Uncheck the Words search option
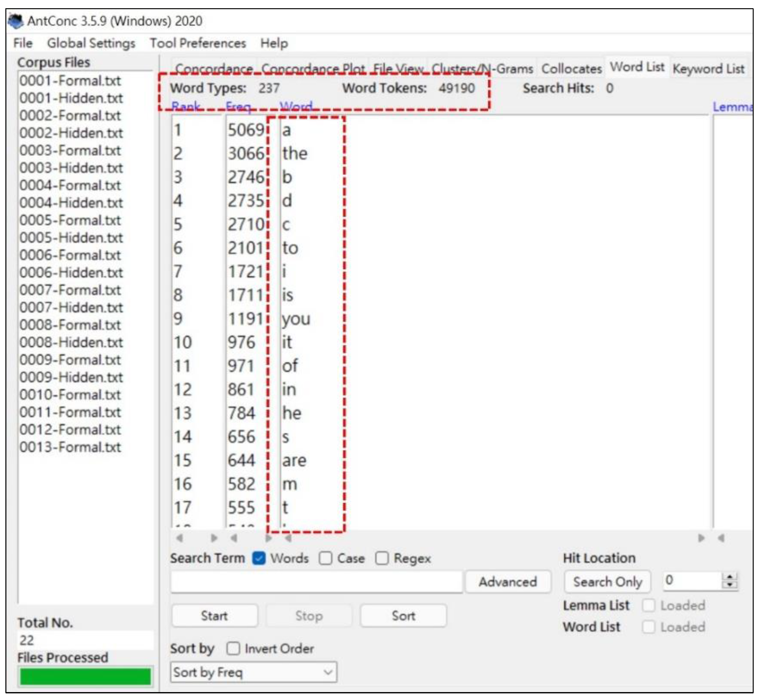 point(259,558)
